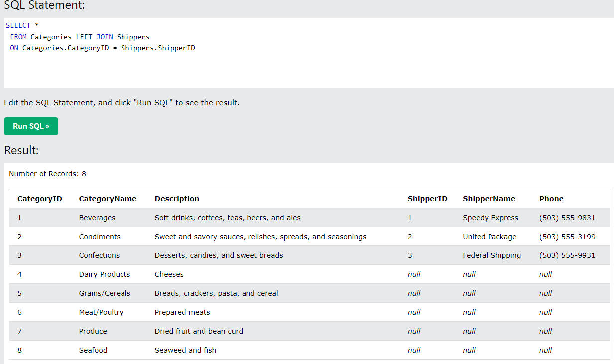The image size is (614, 364).
Task: Click Desserts, candies, and sweet breads
Action: [219, 255]
